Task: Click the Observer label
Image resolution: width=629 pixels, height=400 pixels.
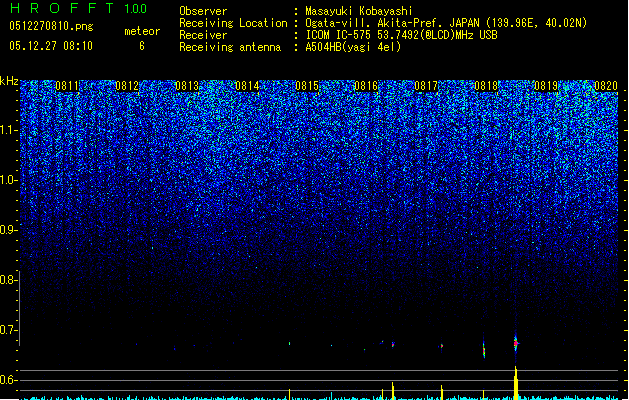Action: click(x=203, y=11)
